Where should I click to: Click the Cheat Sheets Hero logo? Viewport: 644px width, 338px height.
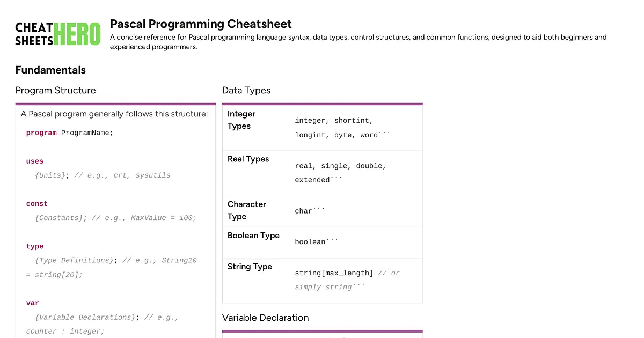pos(57,33)
